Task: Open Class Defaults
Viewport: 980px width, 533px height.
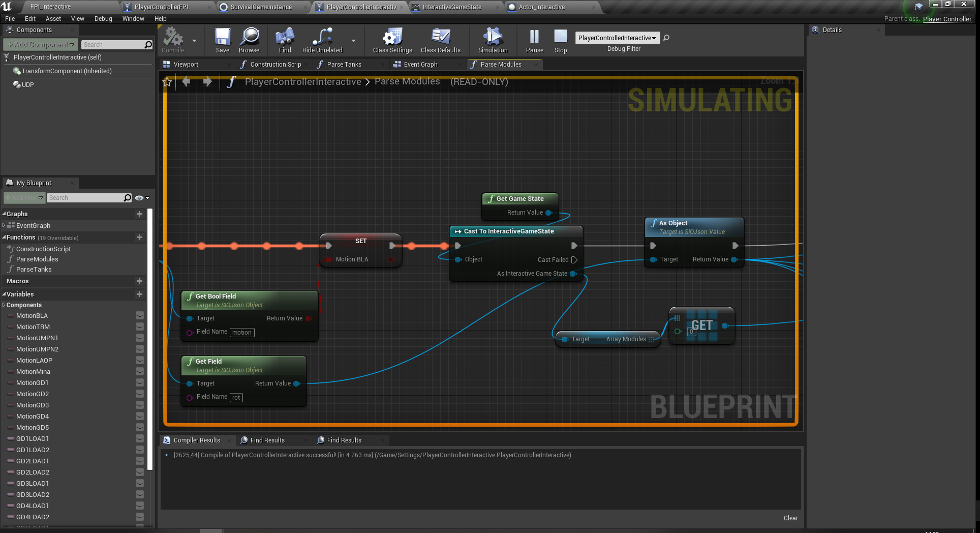Action: coord(441,40)
